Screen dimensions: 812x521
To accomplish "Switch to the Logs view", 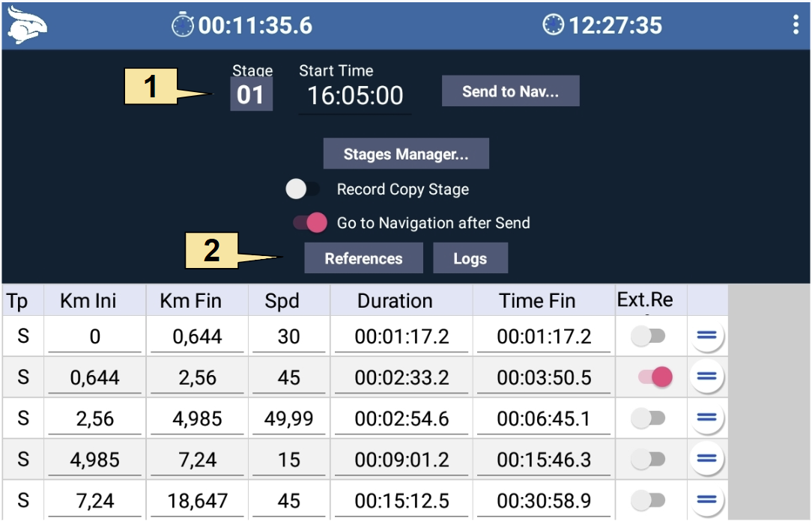I will tap(470, 258).
